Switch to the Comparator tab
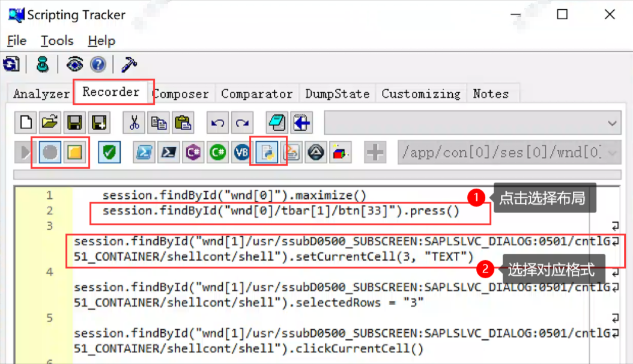The height and width of the screenshot is (364, 633). pyautogui.click(x=257, y=94)
